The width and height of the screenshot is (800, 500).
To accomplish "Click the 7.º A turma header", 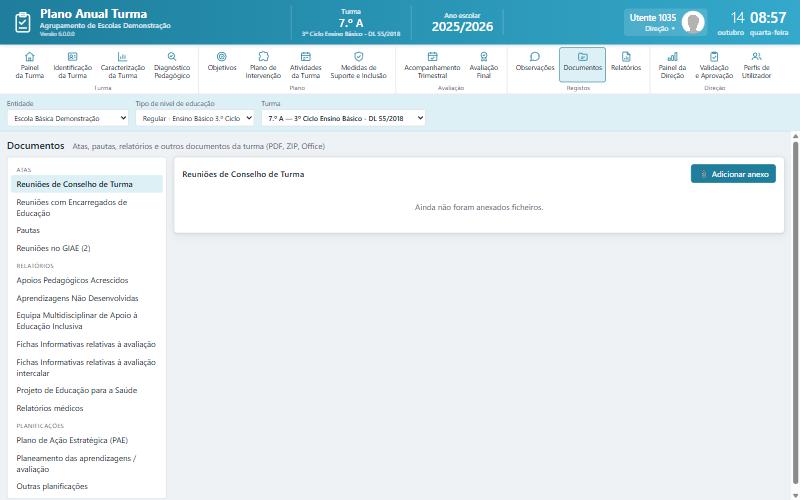I will click(351, 23).
